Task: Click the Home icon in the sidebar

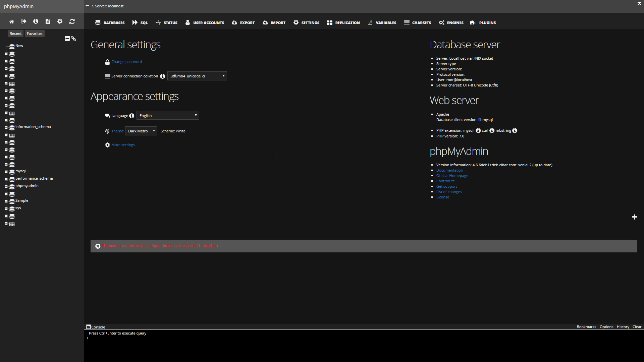Action: tap(12, 21)
